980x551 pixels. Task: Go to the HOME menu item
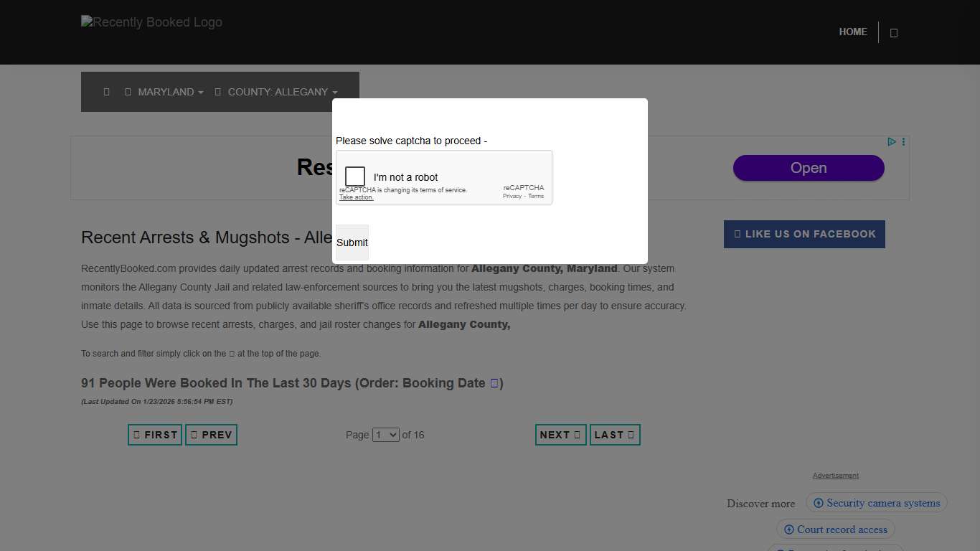(x=853, y=32)
